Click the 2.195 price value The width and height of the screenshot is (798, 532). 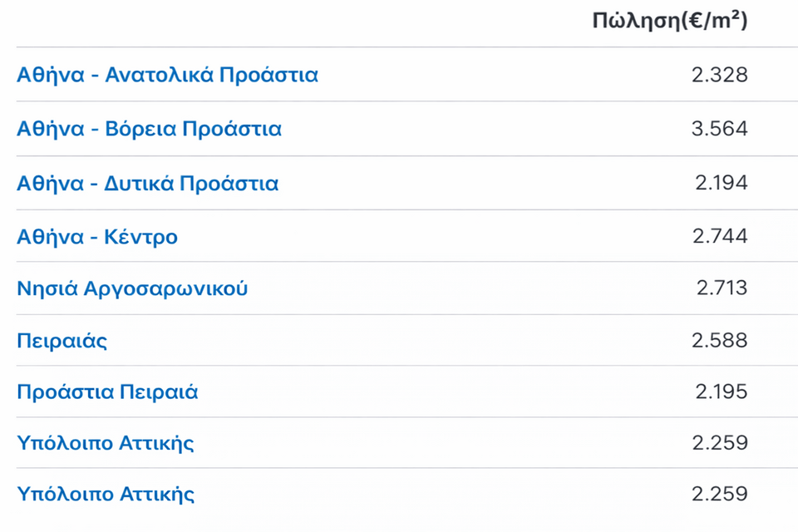click(x=721, y=392)
